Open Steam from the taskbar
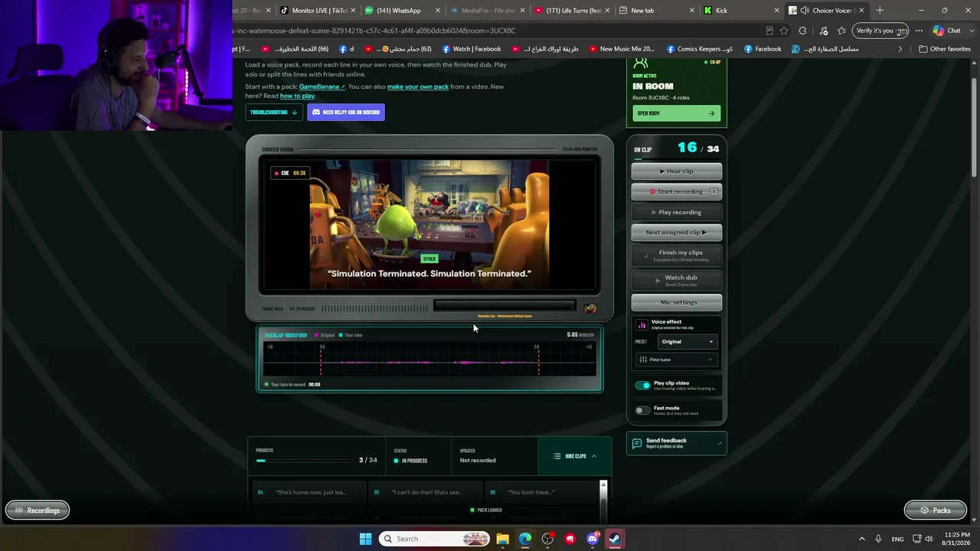Screen dimensions: 980x551 click(x=615, y=539)
